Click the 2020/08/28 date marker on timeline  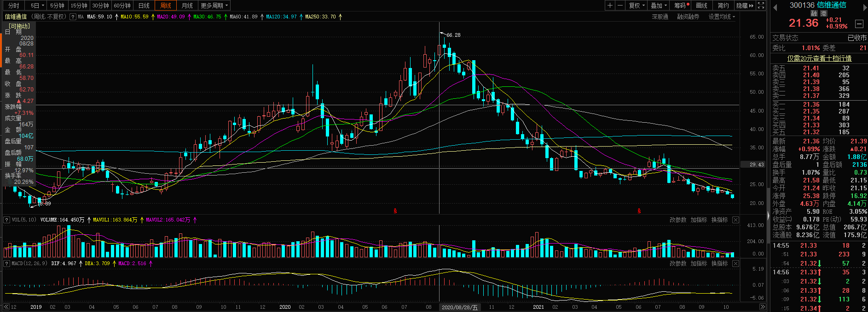tap(459, 307)
